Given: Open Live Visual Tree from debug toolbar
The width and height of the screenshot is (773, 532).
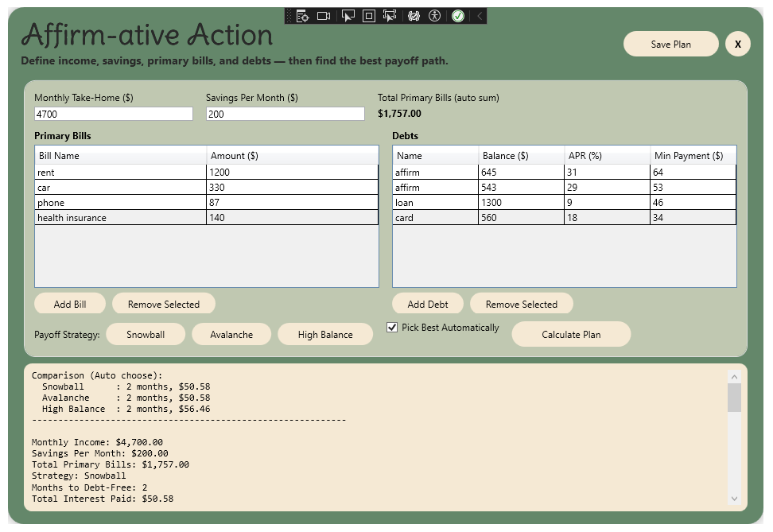Looking at the screenshot, I should [302, 16].
